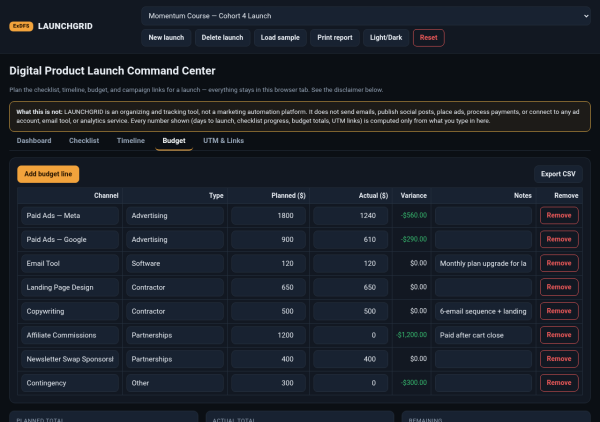Viewport: 600px width, 422px height.
Task: Remove the Copywriting line
Action: coord(559,311)
